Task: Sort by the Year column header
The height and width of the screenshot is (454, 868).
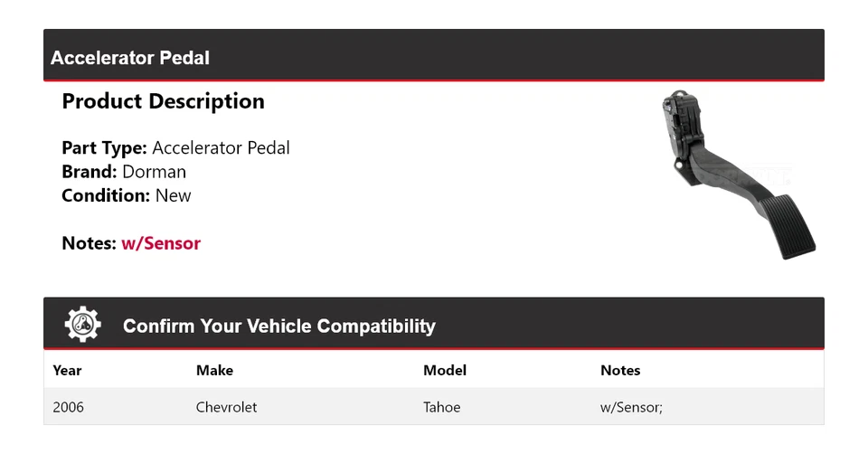Action: (67, 370)
